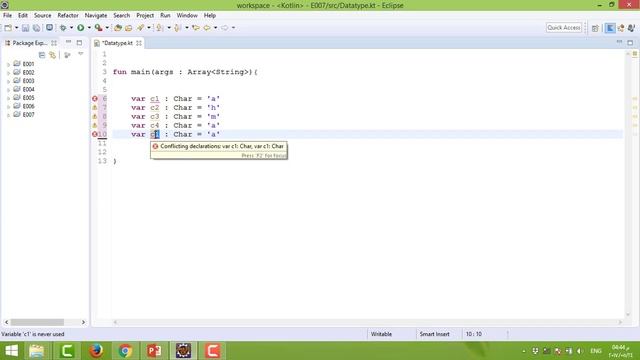Open the Previous Annotation dropdown arrow
The width and height of the screenshot is (640, 360).
tap(187, 28)
